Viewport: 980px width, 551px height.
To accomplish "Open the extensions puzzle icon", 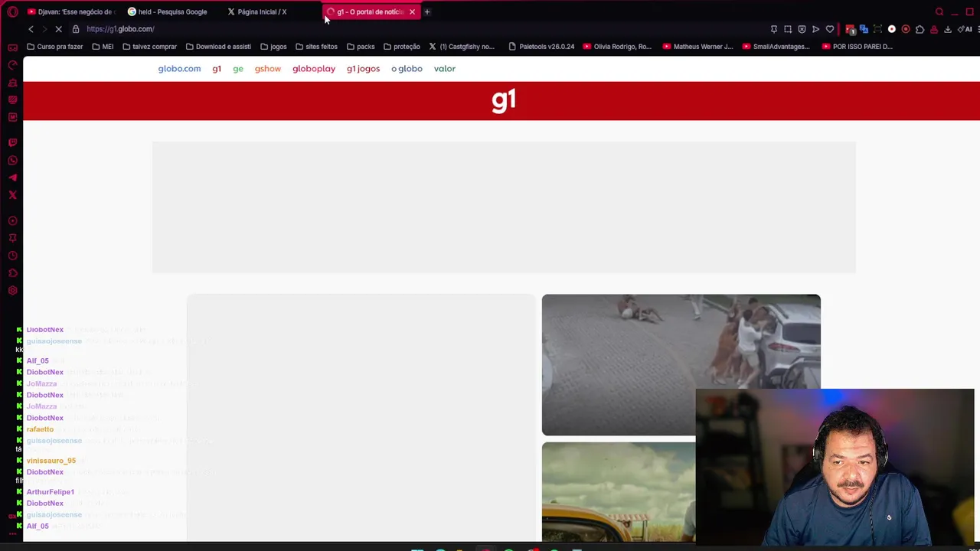I will click(x=920, y=29).
